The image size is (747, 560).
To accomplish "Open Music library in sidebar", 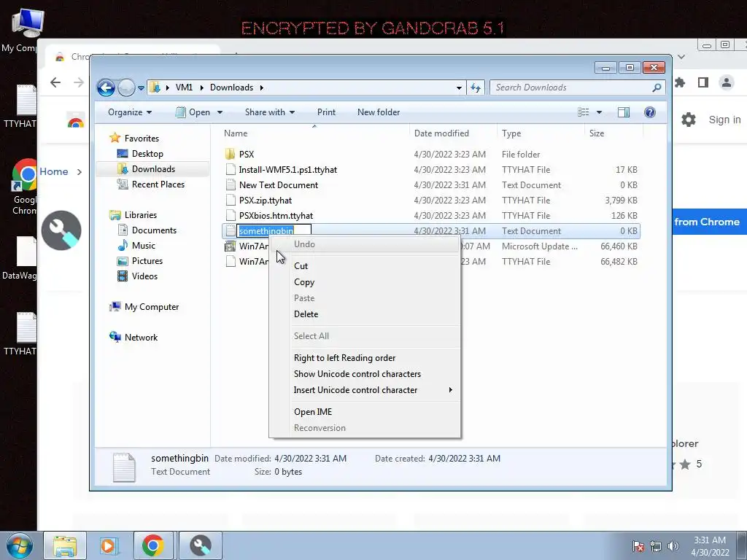I will coord(144,245).
